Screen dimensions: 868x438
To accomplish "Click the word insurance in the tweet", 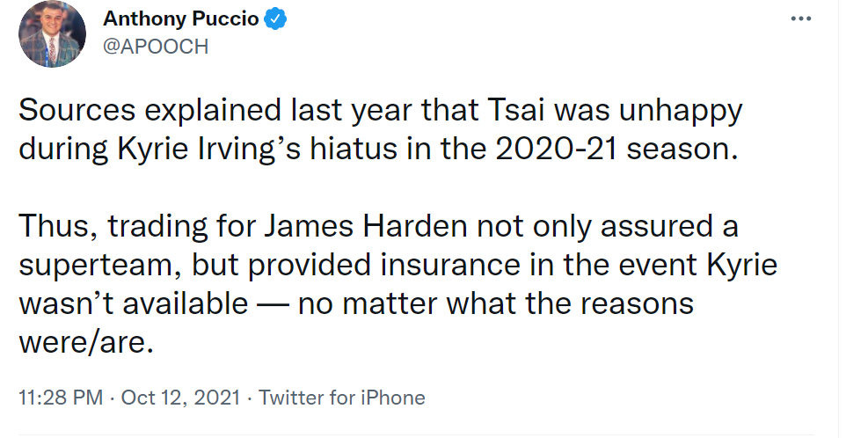I will click(x=450, y=266).
